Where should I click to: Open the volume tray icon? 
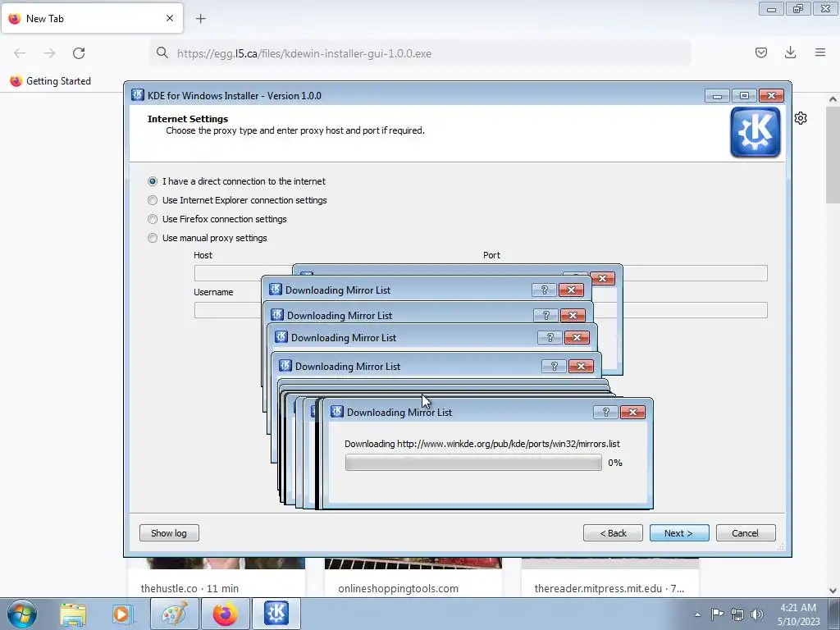[x=757, y=614]
